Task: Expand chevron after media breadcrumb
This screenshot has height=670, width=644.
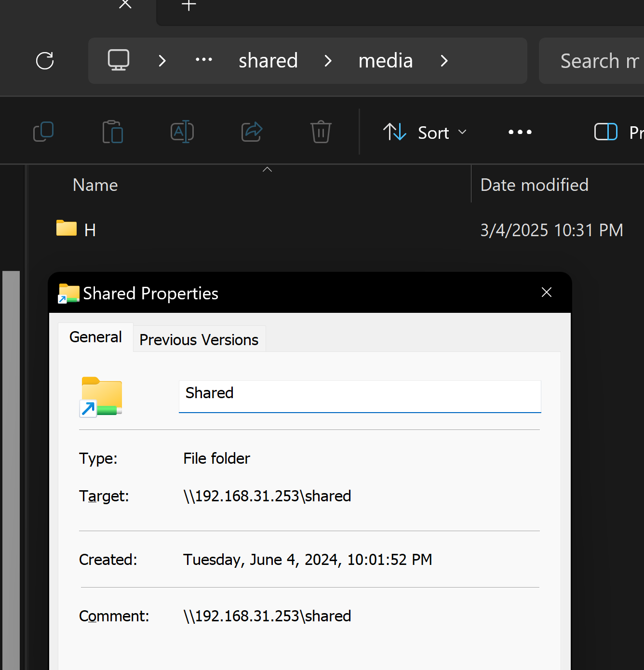Action: 444,61
